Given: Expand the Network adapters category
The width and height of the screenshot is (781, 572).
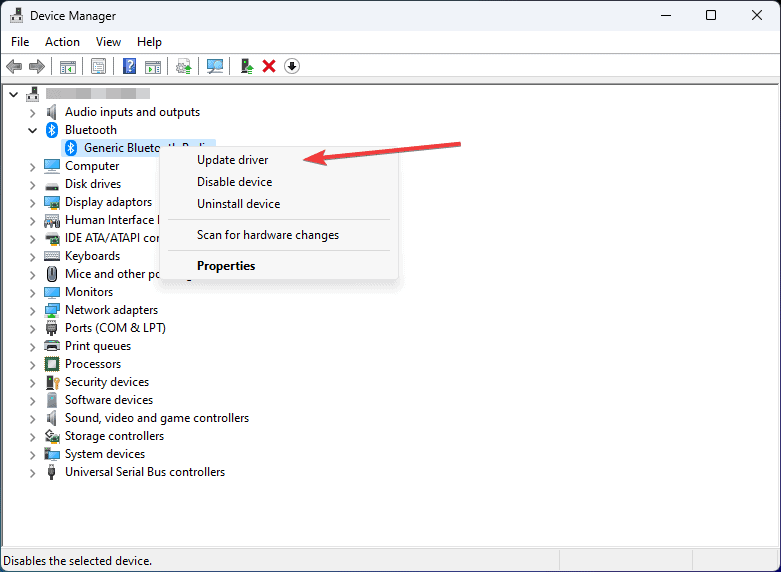Looking at the screenshot, I should click(32, 311).
